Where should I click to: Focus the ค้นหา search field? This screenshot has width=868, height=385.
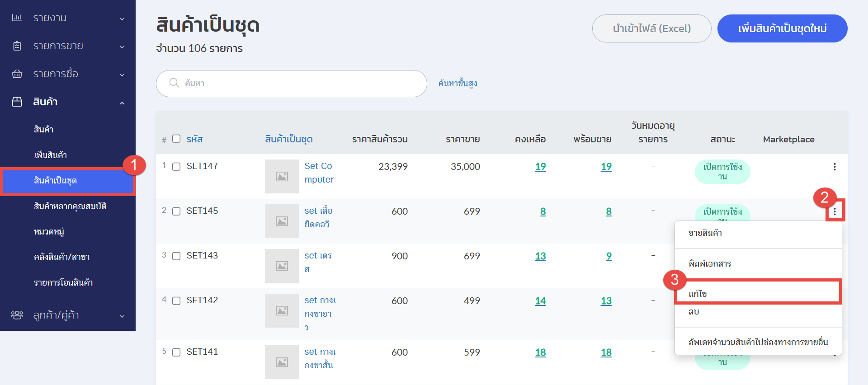(292, 83)
